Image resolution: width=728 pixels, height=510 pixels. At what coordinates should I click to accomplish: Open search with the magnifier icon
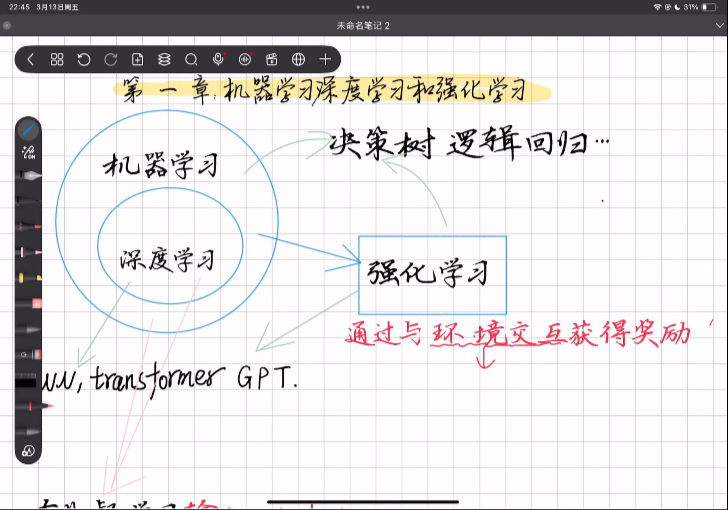[191, 59]
